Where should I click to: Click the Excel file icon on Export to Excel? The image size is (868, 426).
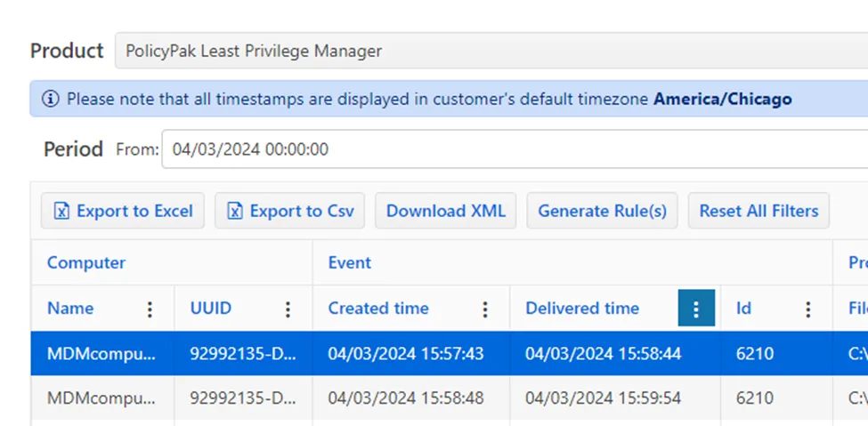[61, 211]
